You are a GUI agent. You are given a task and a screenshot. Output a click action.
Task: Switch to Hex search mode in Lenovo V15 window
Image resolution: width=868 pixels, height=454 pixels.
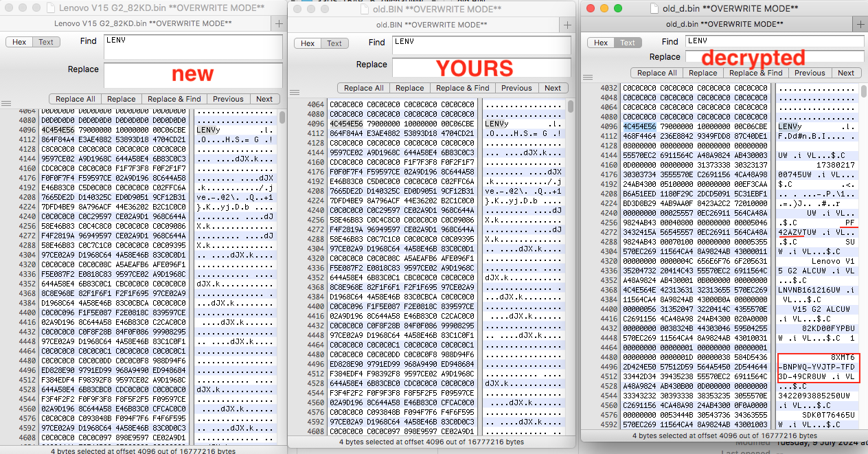pos(19,42)
